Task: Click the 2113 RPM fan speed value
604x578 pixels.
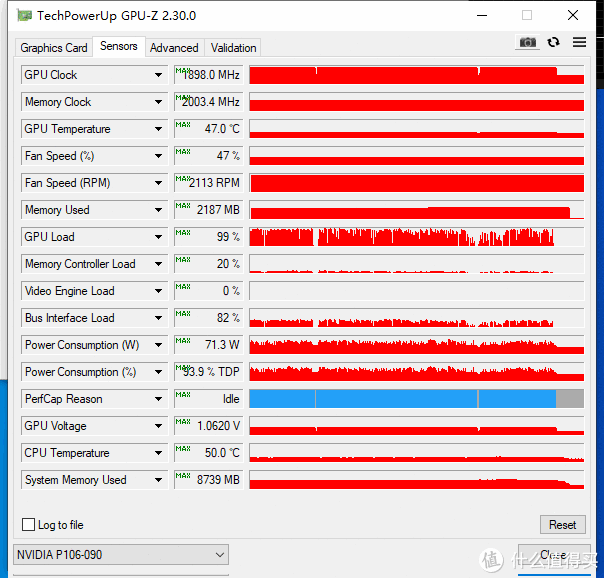Action: tap(208, 183)
